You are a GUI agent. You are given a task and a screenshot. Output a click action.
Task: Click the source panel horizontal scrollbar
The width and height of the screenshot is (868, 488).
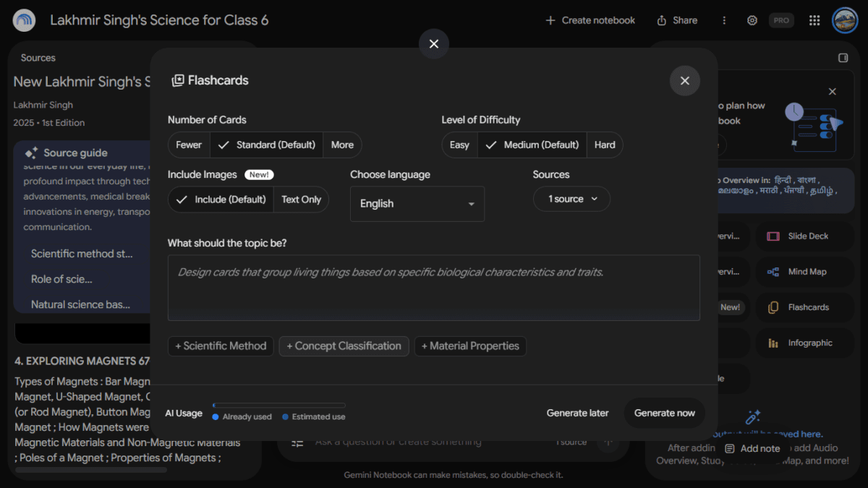click(x=90, y=470)
